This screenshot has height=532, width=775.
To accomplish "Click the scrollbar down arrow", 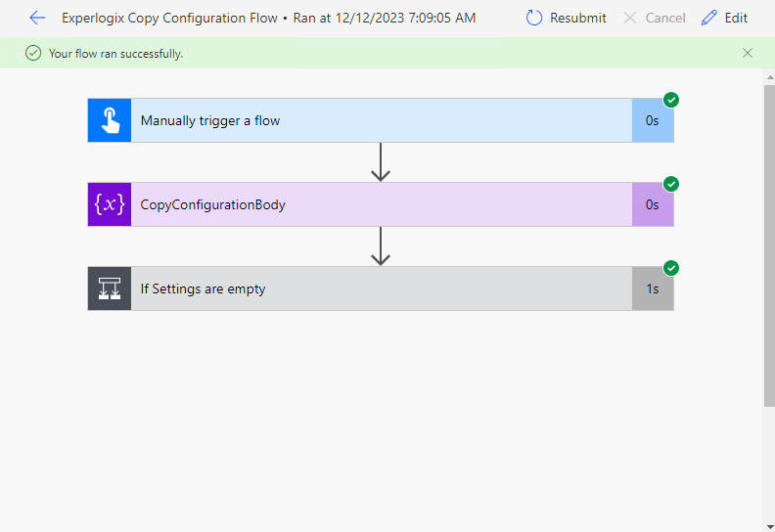I will coord(769,526).
